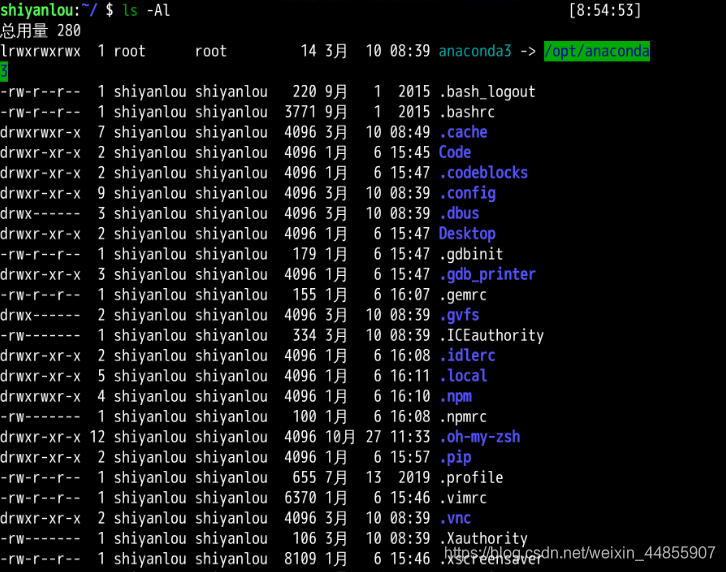
Task: Select the .npmrc file name
Action: pyautogui.click(x=463, y=417)
